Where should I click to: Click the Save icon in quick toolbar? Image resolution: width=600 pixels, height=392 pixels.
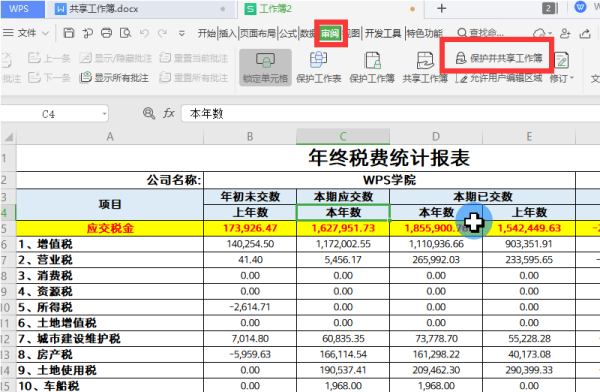[x=68, y=33]
